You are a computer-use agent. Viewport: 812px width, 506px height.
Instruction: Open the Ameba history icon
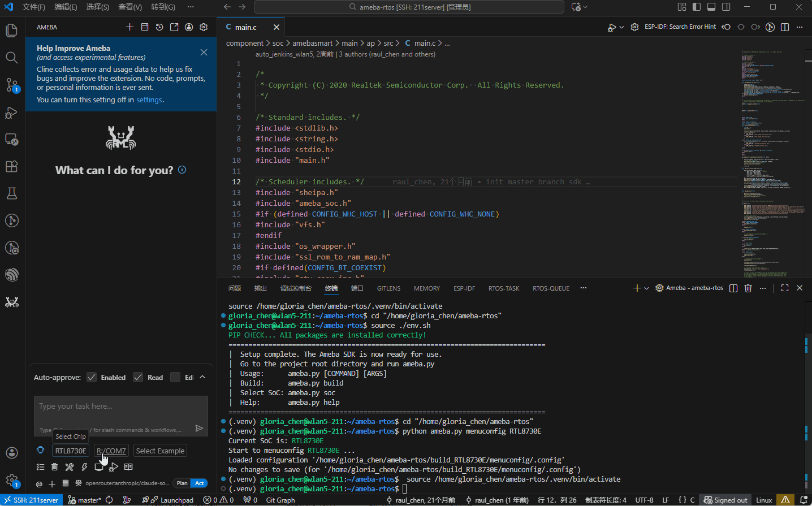tap(159, 27)
